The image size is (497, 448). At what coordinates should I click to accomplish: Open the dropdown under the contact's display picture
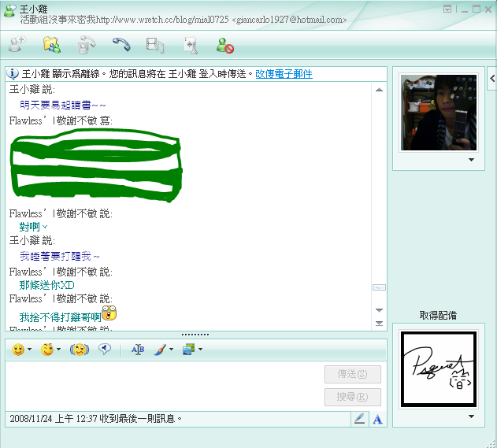(x=471, y=160)
